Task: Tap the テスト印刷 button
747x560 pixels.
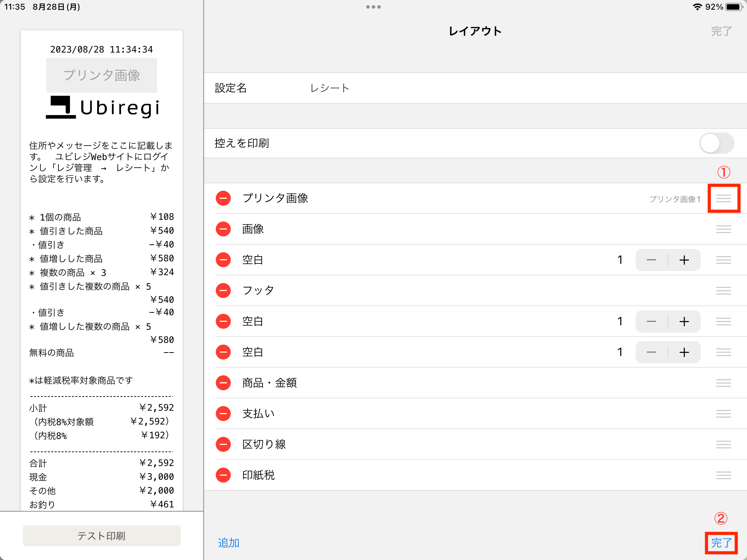Action: click(102, 536)
